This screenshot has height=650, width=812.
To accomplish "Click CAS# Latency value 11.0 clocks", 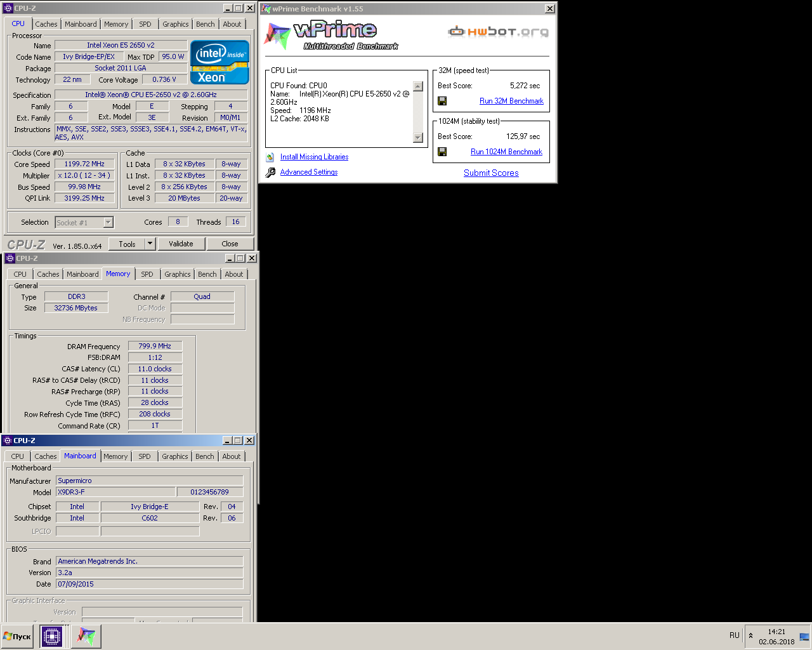I will [155, 369].
